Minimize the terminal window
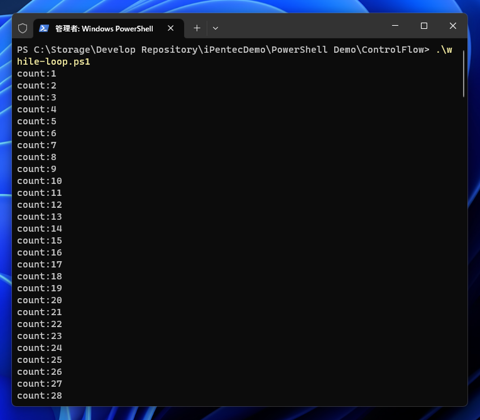Screen dimensions: 480x420 pos(395,26)
